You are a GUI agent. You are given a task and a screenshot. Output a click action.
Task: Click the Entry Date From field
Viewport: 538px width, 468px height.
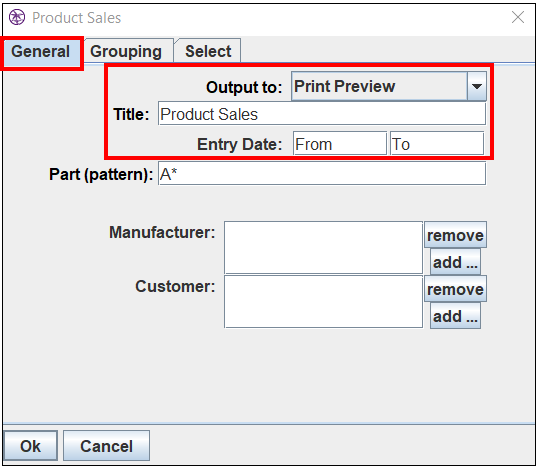tap(340, 143)
